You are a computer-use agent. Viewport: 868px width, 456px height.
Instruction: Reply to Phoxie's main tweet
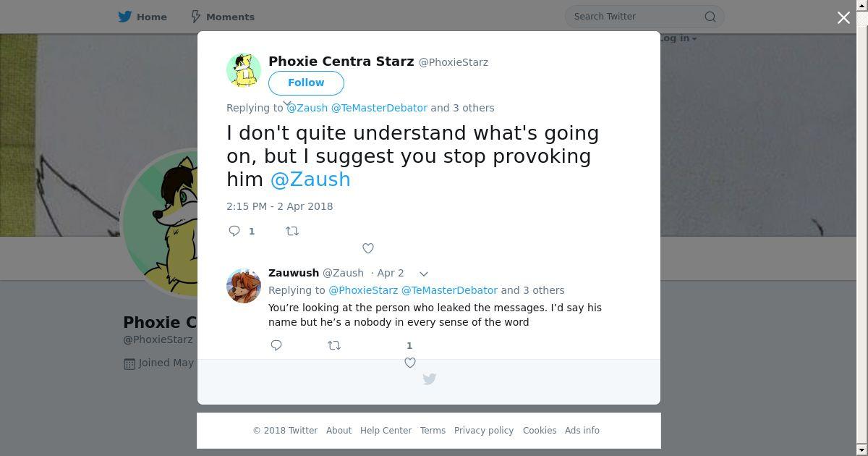234,231
